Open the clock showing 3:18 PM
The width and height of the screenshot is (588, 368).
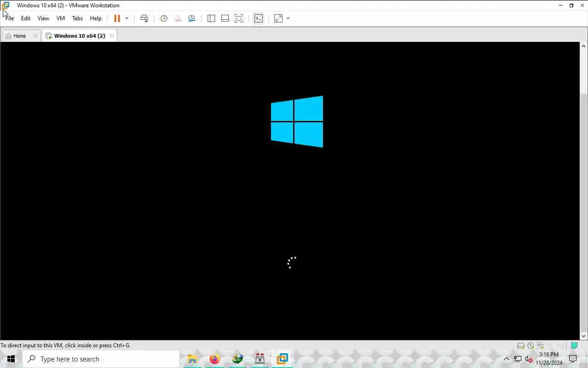(x=549, y=359)
